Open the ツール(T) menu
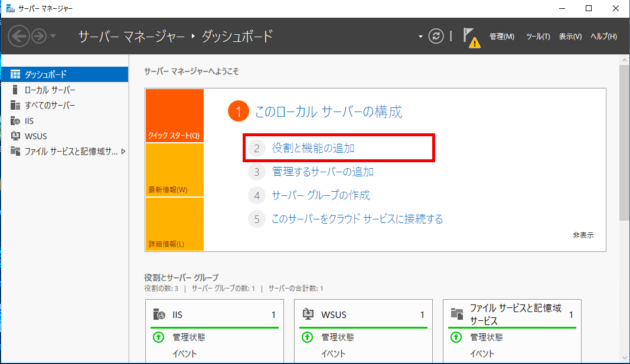The height and width of the screenshot is (364, 630). 538,37
